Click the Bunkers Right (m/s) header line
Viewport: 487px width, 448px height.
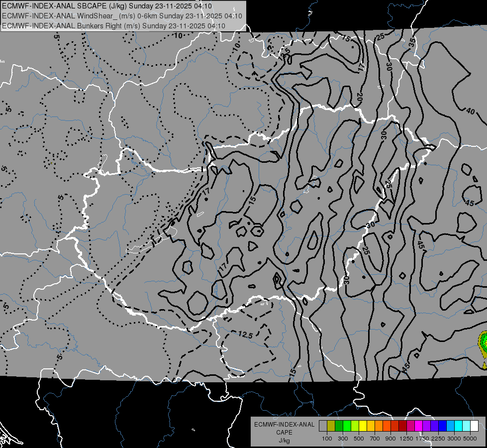(x=113, y=26)
